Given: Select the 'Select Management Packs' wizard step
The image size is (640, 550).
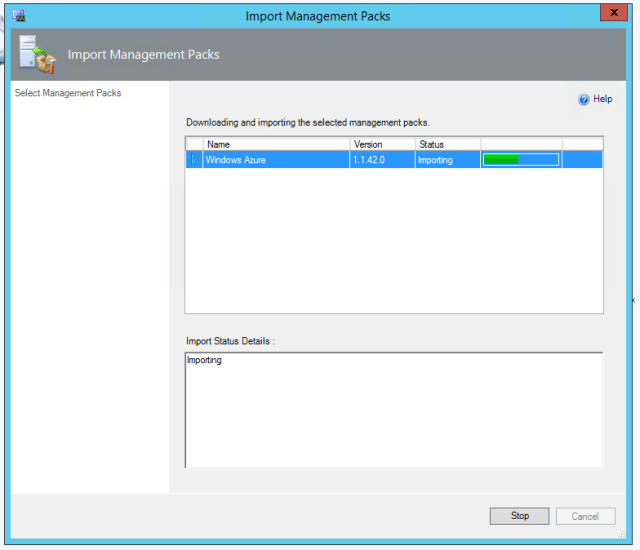Looking at the screenshot, I should [68, 93].
